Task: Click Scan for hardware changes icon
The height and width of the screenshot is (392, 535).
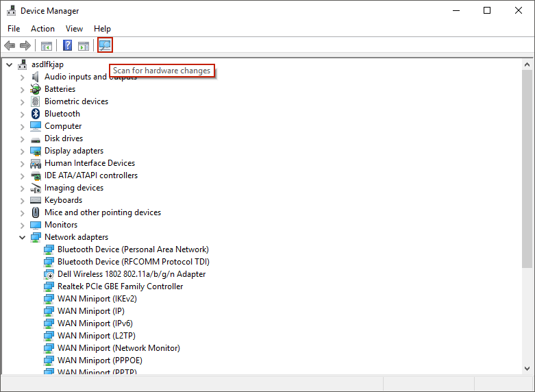Action: [x=105, y=45]
